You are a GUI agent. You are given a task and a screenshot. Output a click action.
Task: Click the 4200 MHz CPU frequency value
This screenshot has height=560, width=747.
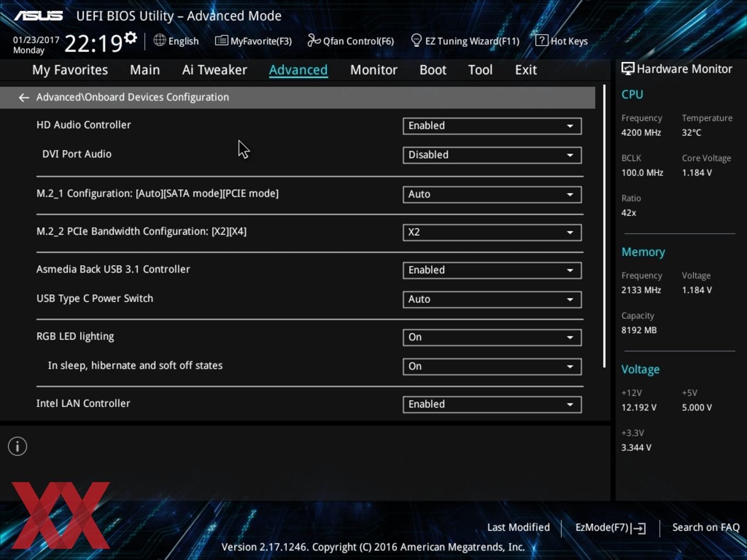641,132
